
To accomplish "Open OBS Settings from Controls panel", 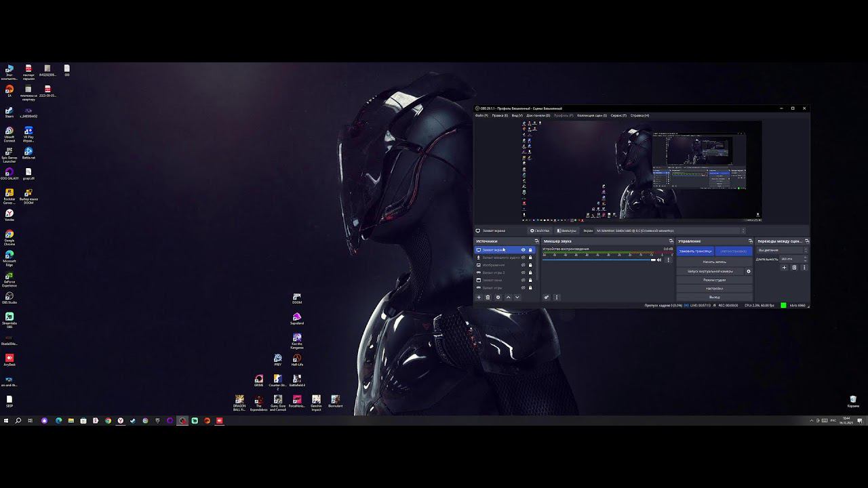I will 715,289.
